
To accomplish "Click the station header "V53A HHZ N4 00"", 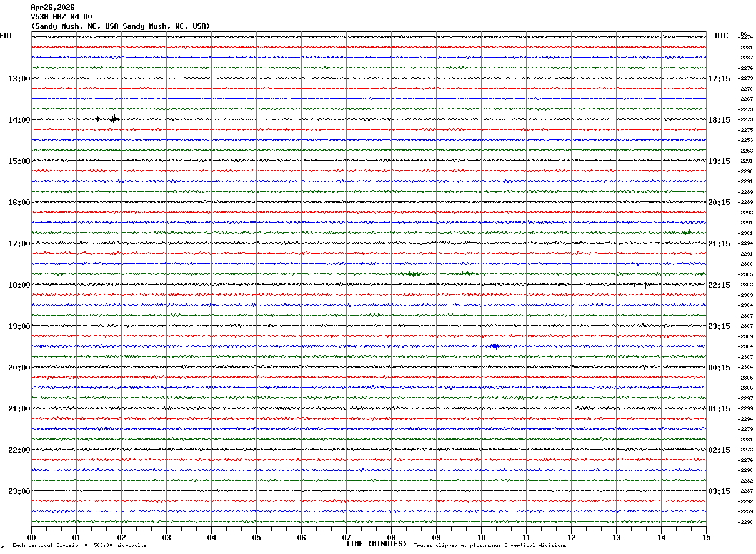I will tap(61, 17).
